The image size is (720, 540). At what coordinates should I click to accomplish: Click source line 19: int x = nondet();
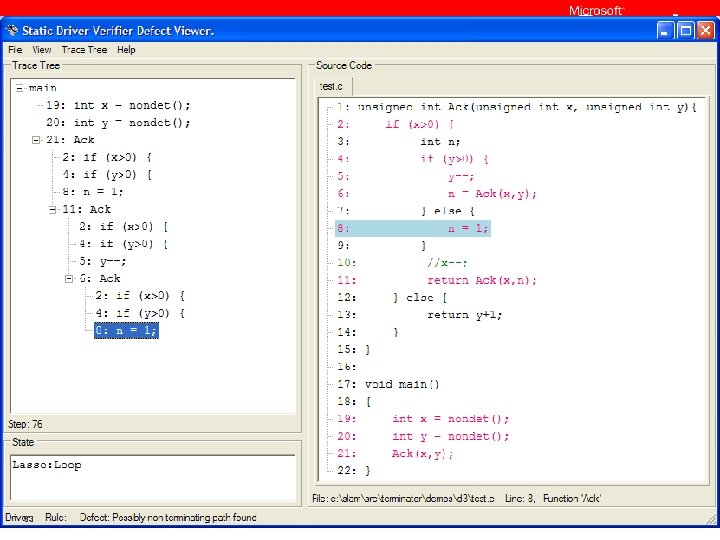coord(423,419)
